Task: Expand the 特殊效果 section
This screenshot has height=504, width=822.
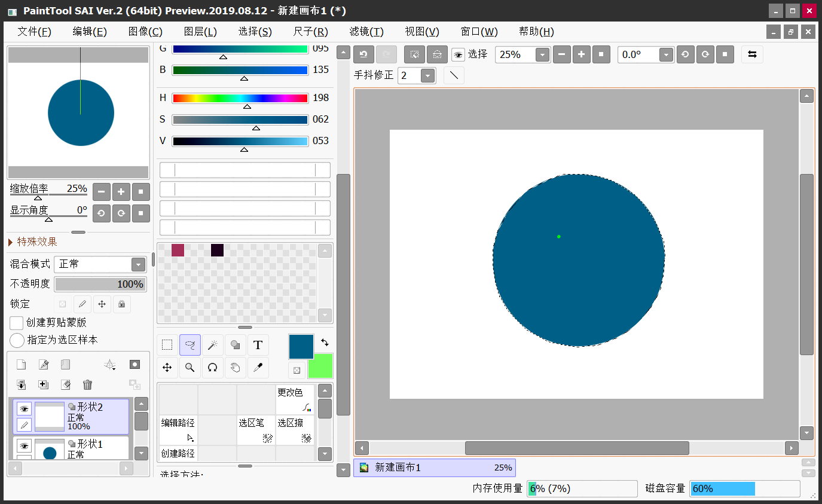Action: coord(33,242)
